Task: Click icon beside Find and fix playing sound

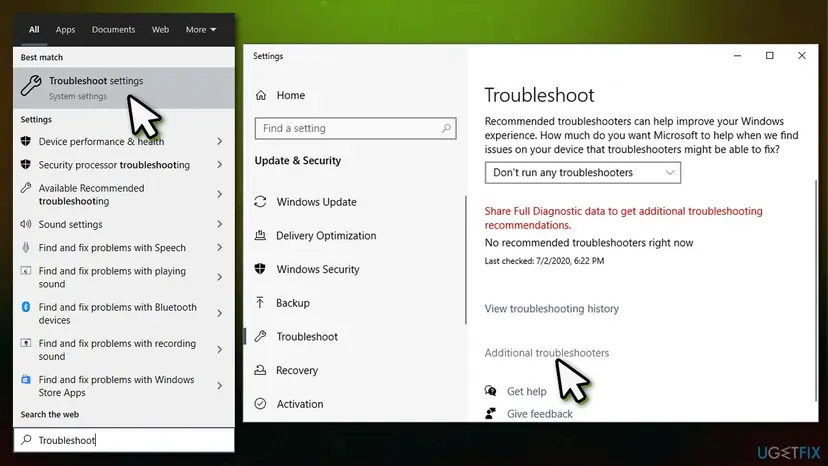Action: [x=25, y=271]
